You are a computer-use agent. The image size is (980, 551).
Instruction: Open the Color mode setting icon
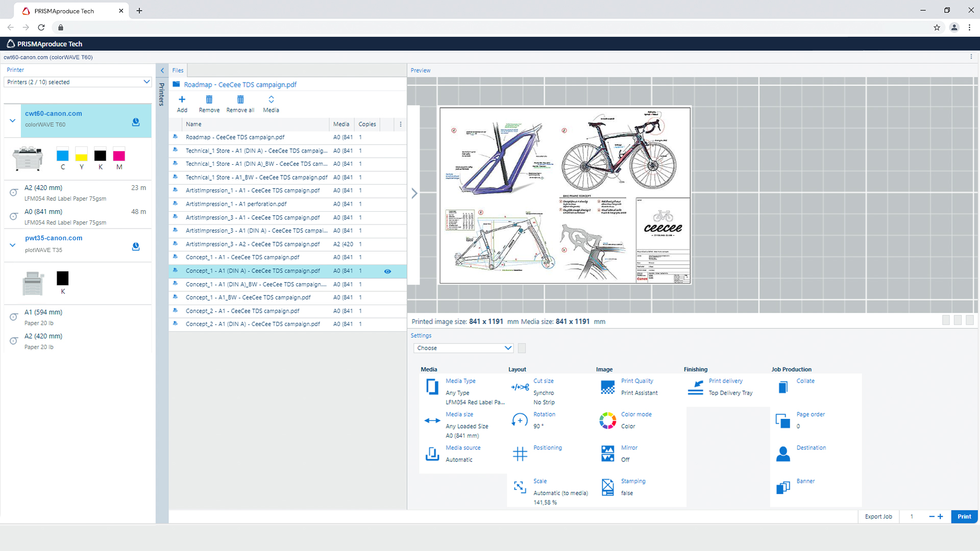click(607, 420)
